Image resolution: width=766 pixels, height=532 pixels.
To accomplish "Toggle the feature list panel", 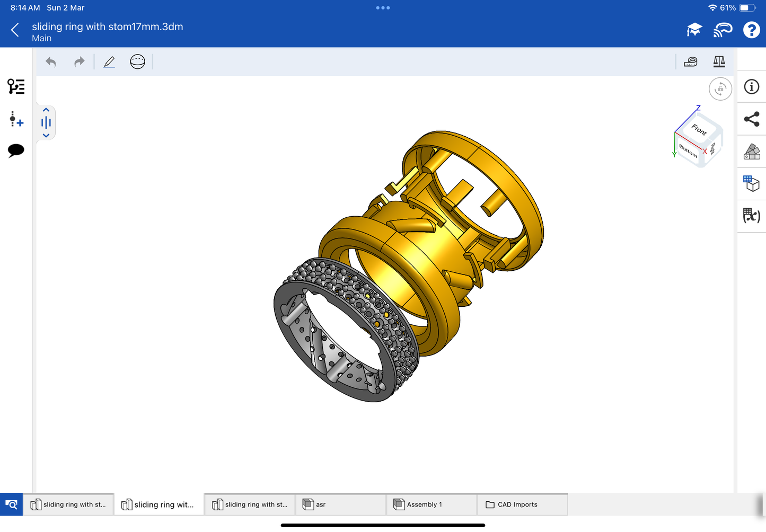I will [16, 86].
